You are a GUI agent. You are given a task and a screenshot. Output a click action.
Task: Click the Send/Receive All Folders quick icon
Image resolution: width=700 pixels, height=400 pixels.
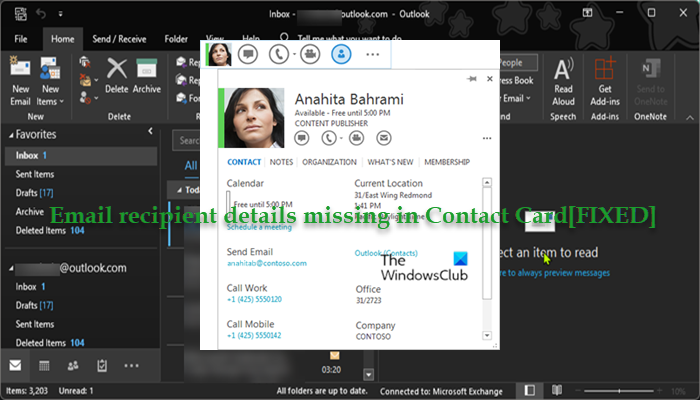click(21, 14)
